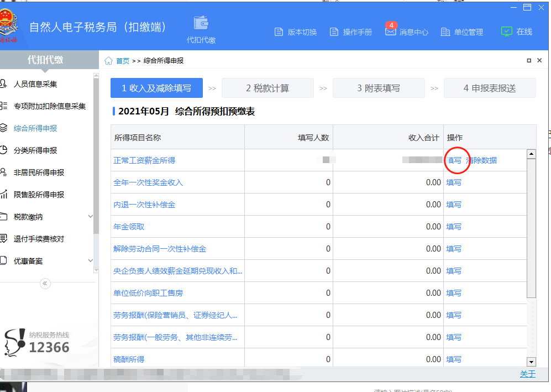Click the 在线 monitor status icon

point(506,32)
